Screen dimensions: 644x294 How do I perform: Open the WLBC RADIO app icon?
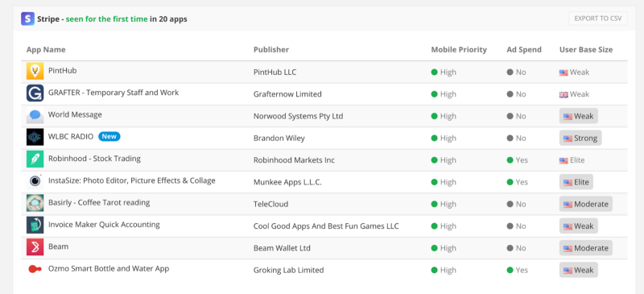35,138
